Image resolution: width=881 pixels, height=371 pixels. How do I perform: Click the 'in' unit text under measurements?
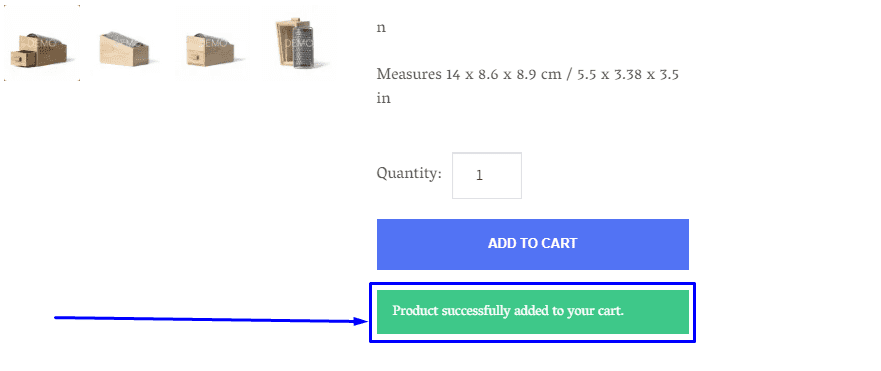383,98
